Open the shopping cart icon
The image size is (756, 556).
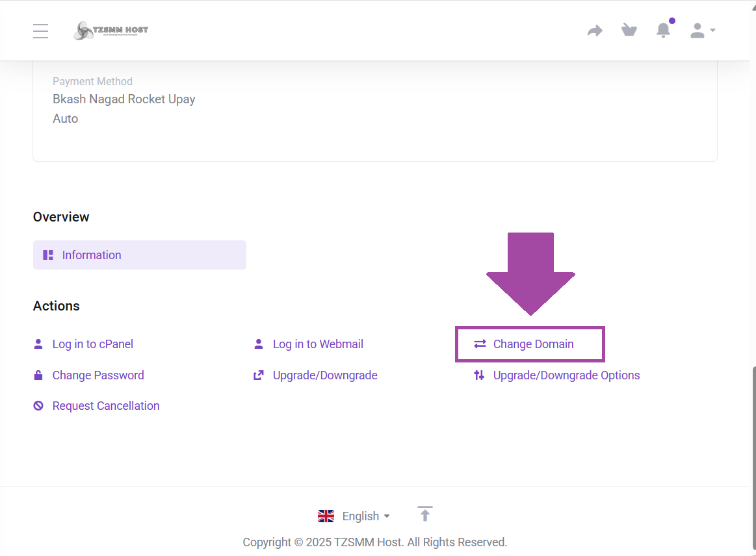click(629, 30)
